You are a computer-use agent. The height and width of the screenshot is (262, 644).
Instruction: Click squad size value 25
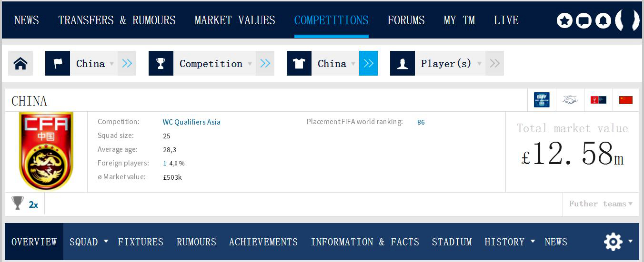(167, 136)
